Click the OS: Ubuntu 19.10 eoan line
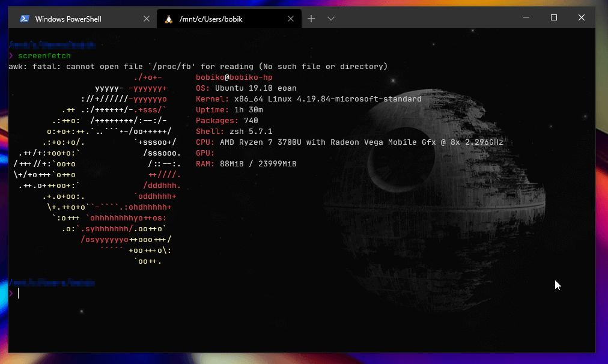 coord(246,88)
